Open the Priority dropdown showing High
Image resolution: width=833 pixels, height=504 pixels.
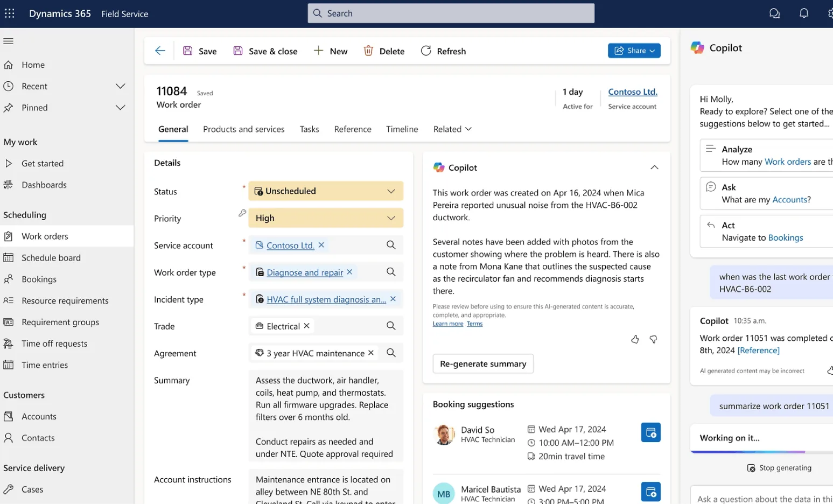tap(326, 218)
